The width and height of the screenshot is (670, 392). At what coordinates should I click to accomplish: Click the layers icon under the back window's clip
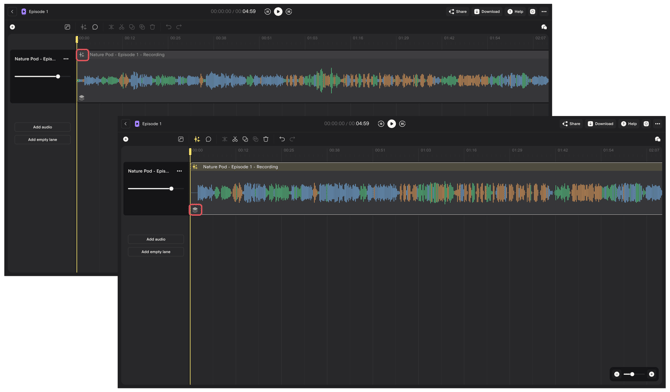[x=82, y=97]
